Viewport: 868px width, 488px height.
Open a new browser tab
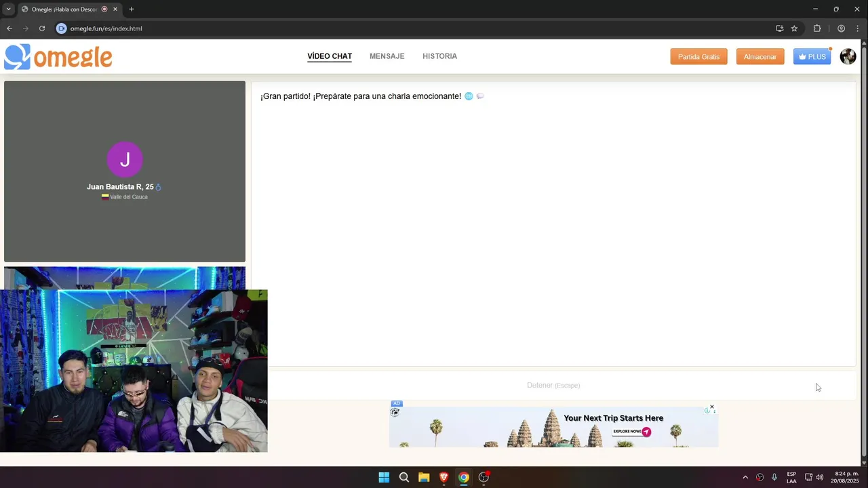point(132,9)
